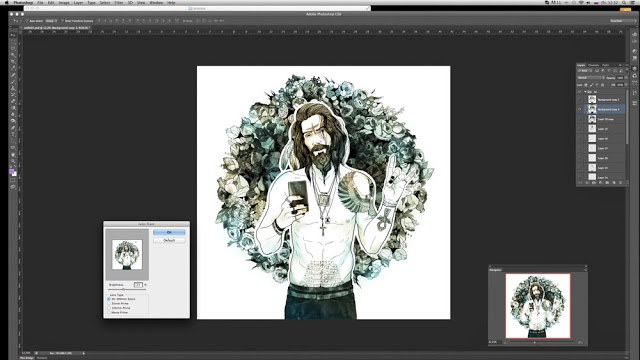Click the Brightness slider in Lens Flare
The height and width of the screenshot is (360, 640).
click(x=127, y=289)
